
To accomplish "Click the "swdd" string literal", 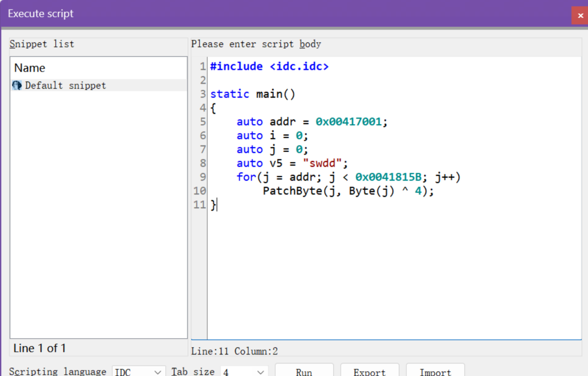I will click(x=322, y=163).
